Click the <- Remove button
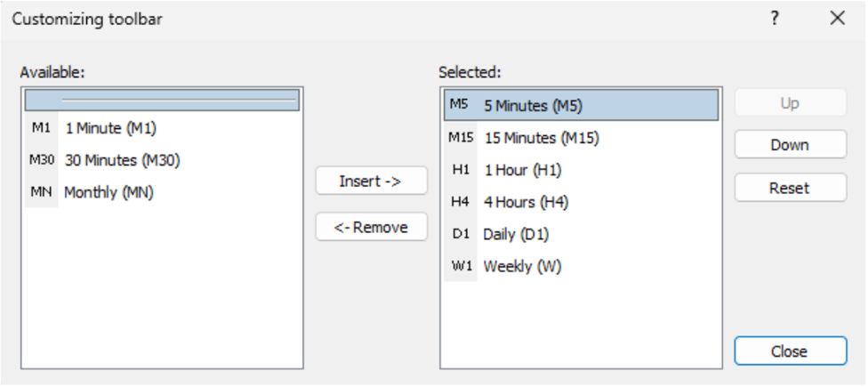Image resolution: width=868 pixels, height=387 pixels. tap(372, 227)
